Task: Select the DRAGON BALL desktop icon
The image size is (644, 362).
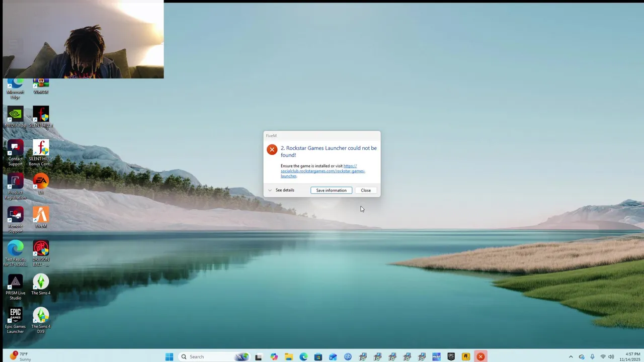Action: pyautogui.click(x=41, y=253)
